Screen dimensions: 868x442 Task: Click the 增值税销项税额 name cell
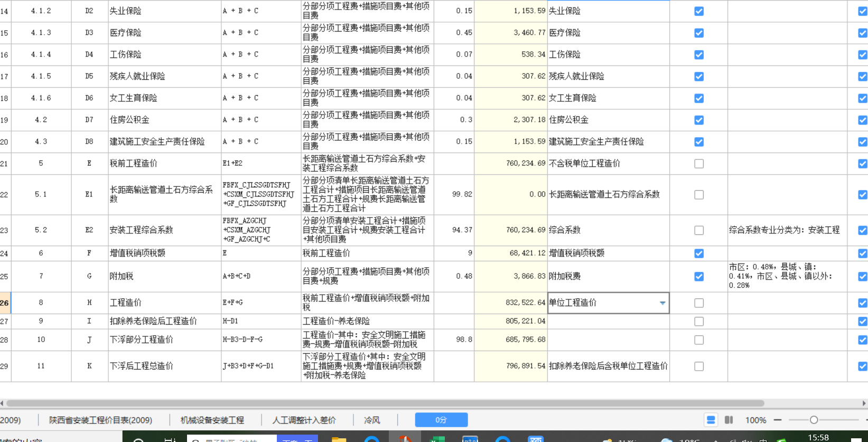pyautogui.click(x=164, y=253)
